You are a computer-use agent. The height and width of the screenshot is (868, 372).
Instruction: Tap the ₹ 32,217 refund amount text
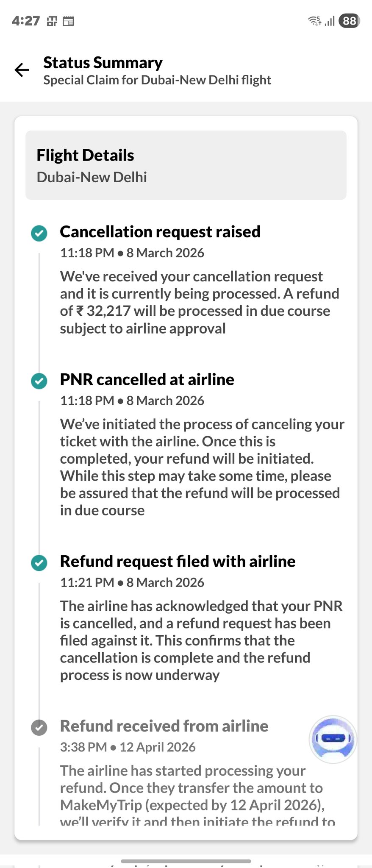103,311
